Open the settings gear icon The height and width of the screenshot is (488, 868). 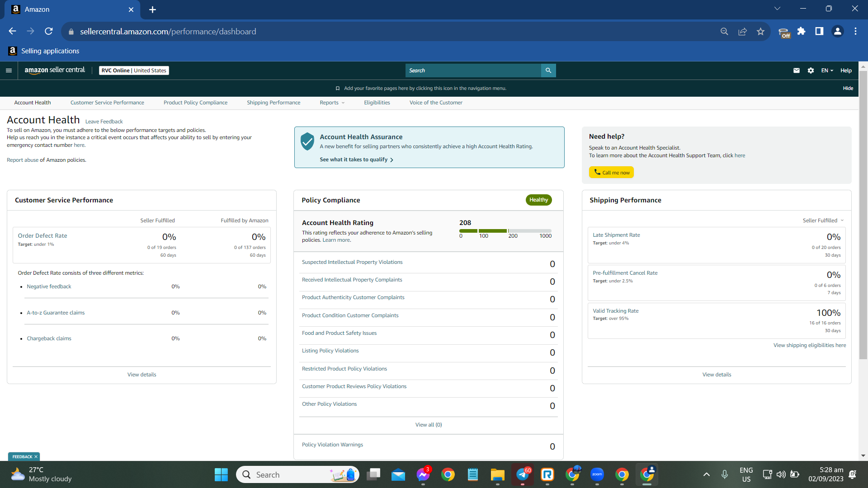click(x=811, y=70)
